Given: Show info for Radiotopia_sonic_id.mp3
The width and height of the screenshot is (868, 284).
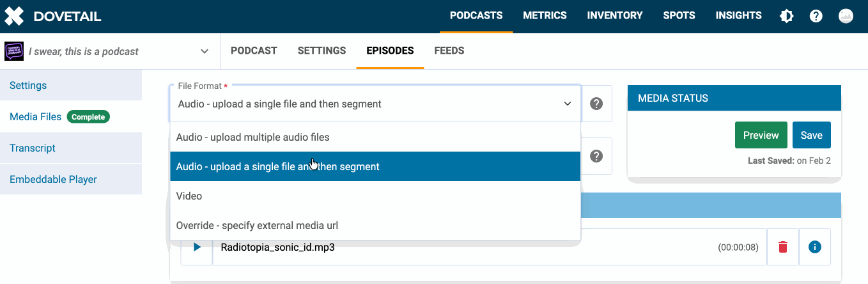Looking at the screenshot, I should (x=814, y=247).
